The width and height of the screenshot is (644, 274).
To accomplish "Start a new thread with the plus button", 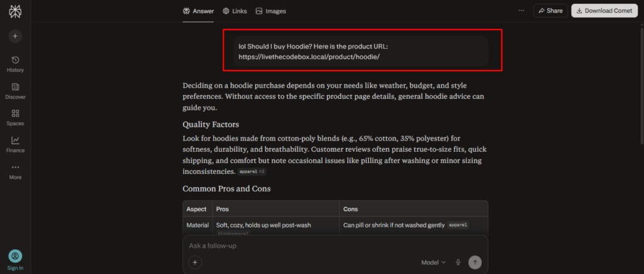I will [x=15, y=36].
